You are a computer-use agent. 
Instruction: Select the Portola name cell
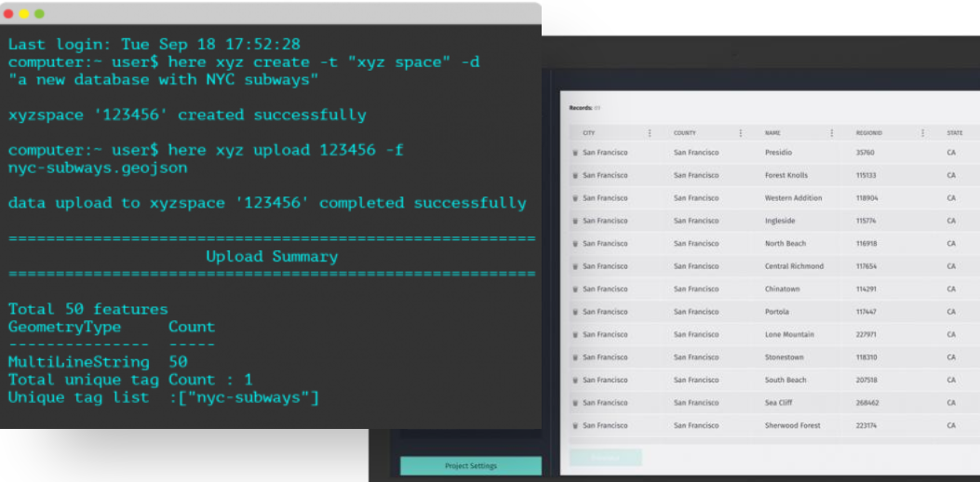tap(777, 312)
